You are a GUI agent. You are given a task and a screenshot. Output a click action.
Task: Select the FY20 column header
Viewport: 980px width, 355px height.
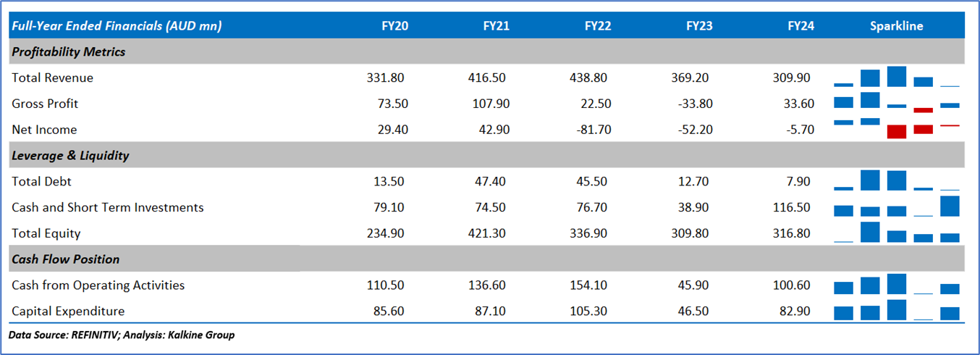[x=394, y=26]
